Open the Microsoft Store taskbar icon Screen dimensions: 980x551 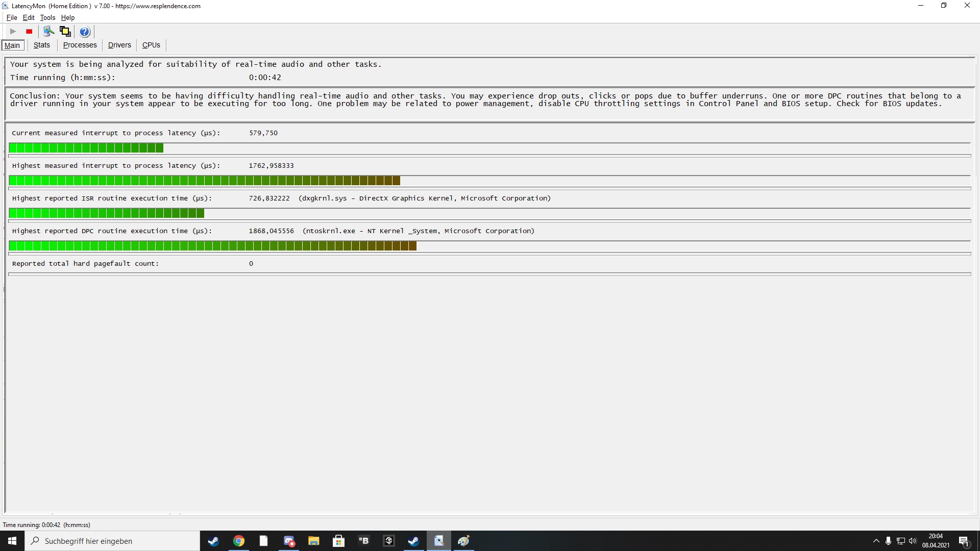tap(338, 541)
